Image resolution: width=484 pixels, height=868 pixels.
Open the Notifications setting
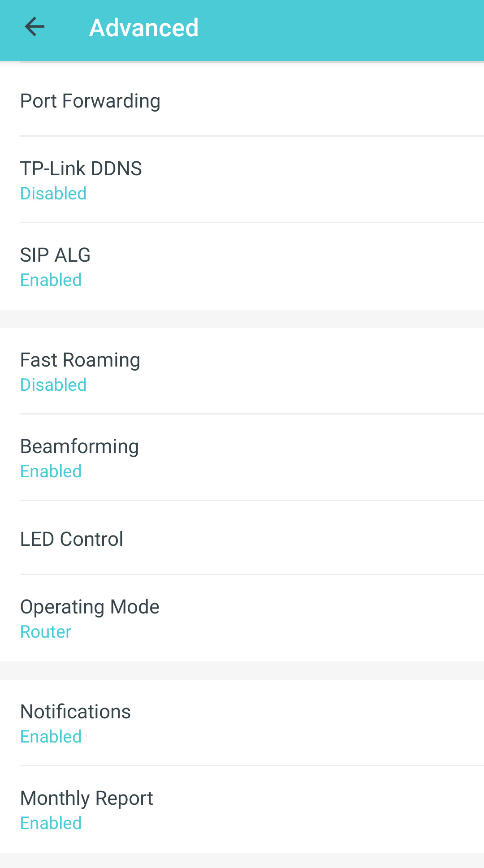coord(75,712)
